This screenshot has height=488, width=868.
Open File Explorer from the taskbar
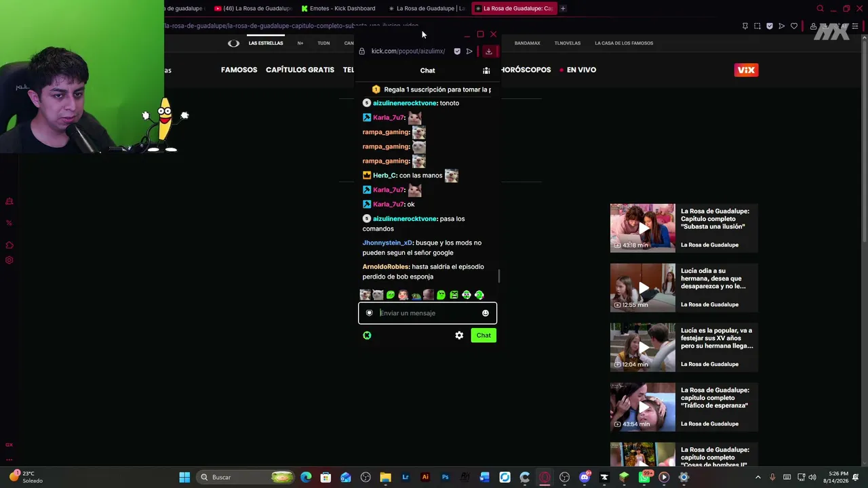point(385,477)
